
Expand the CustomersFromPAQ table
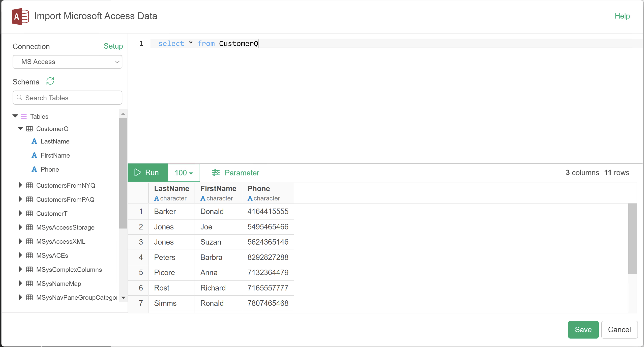(x=20, y=199)
